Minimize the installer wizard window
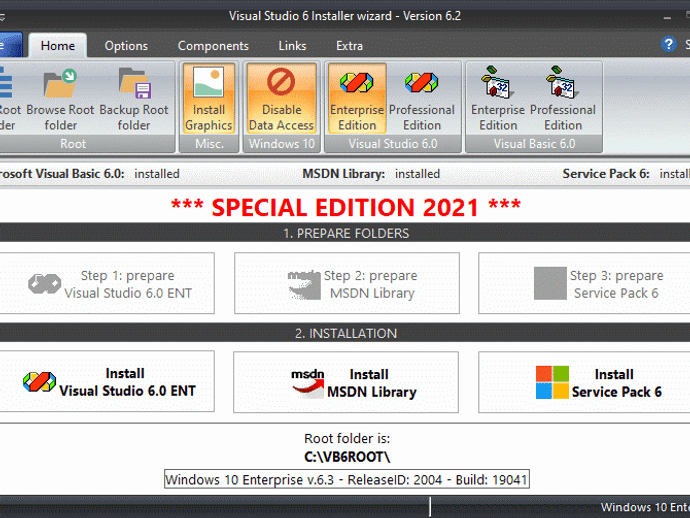This screenshot has height=518, width=690. [667, 18]
